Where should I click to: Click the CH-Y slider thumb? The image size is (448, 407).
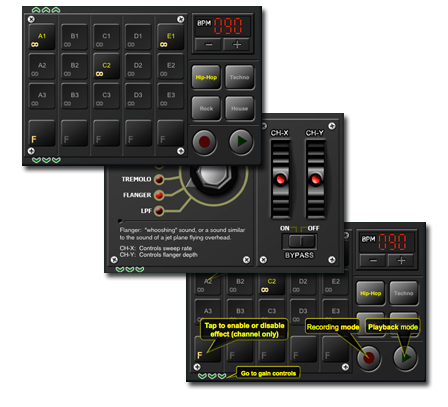click(x=315, y=180)
